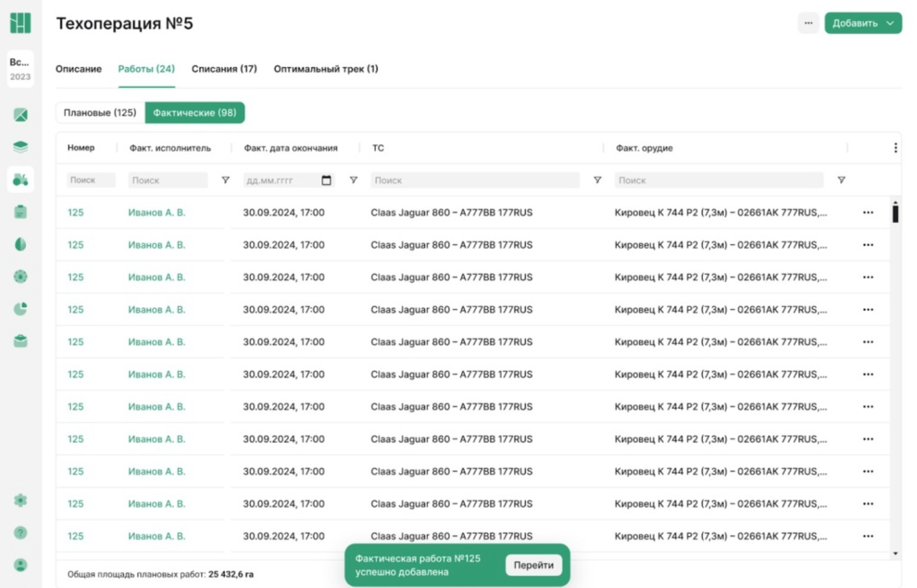Click the Факт. орудие column header

click(644, 148)
